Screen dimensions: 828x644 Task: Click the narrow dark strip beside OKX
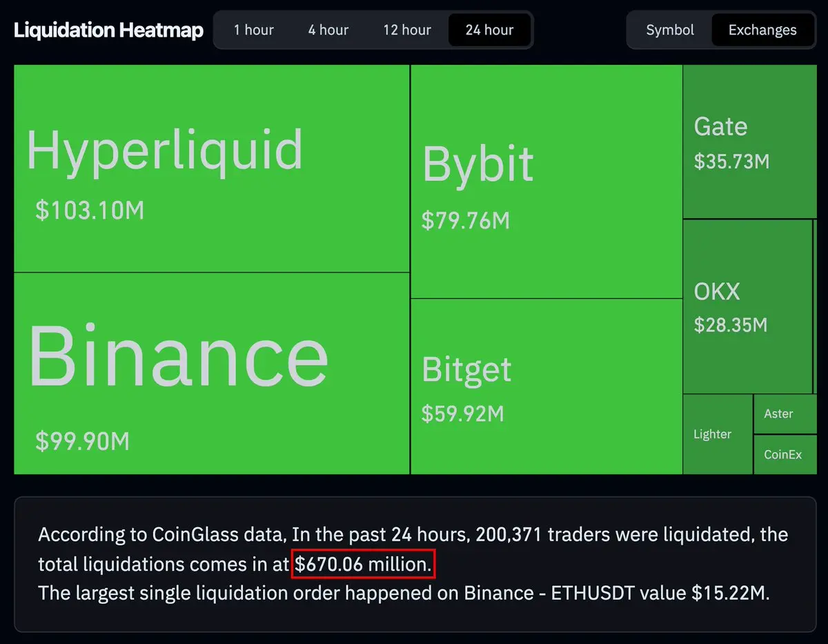point(815,306)
